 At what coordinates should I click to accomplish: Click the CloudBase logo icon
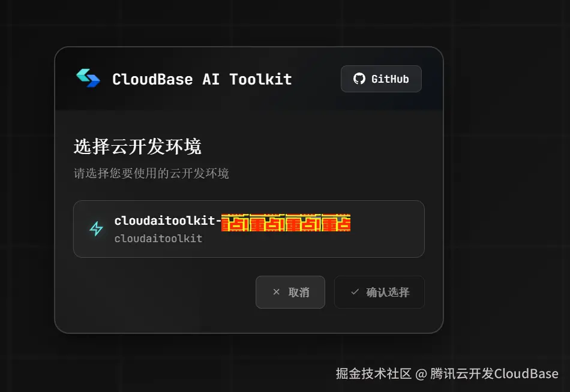tap(88, 78)
